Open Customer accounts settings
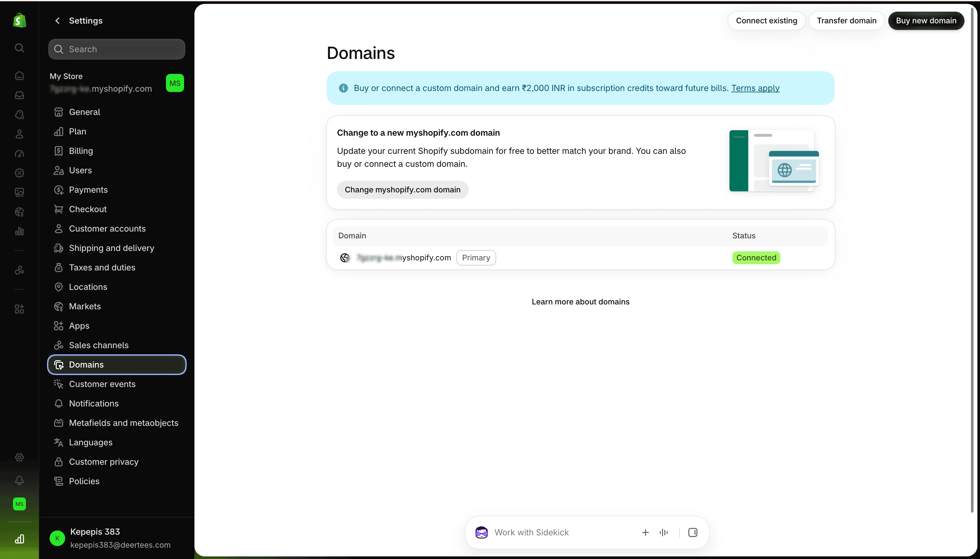 117,229
